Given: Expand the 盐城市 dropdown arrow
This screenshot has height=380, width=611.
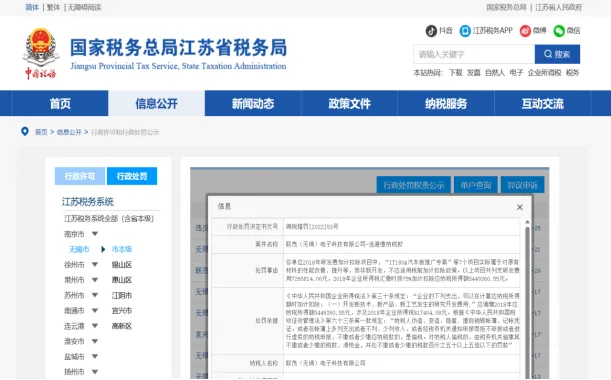Looking at the screenshot, I should (x=95, y=356).
